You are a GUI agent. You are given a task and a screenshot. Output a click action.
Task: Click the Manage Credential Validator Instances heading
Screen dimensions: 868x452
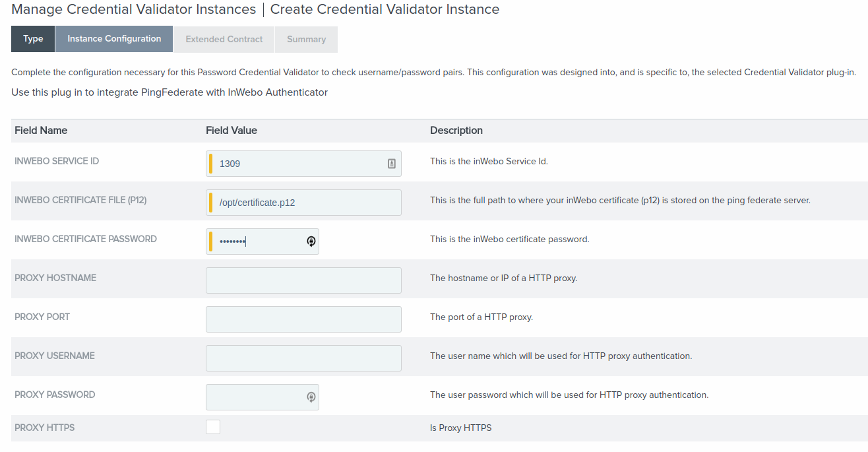pos(134,9)
